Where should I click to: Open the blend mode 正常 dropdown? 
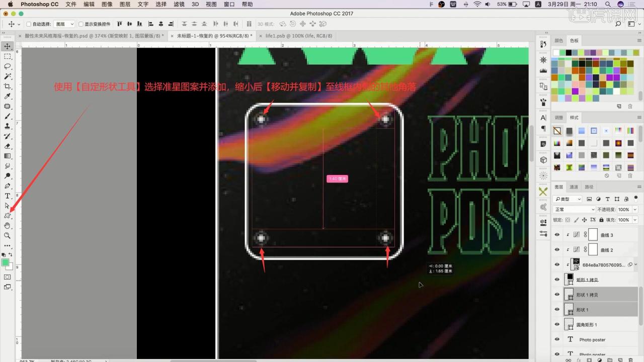click(x=574, y=209)
